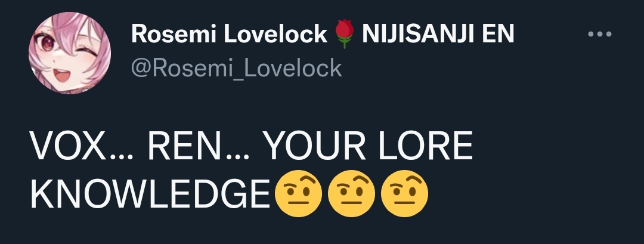Screen dimensions: 644x244
Task: Click the word "KNOWLEDGE" in the tweet
Action: pos(150,194)
